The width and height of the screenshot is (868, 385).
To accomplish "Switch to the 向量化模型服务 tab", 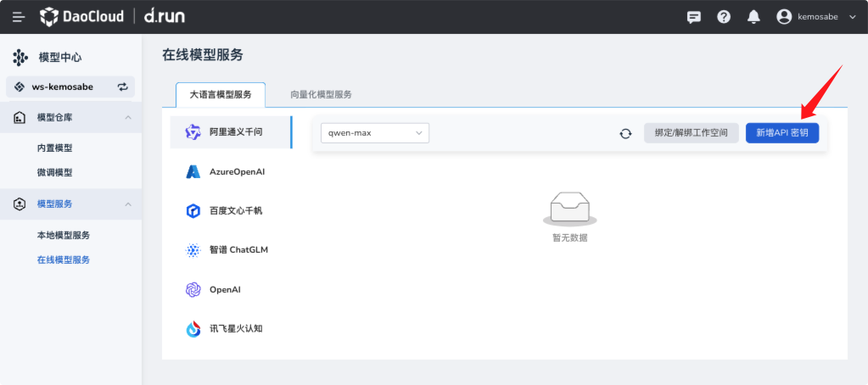I will pos(321,95).
